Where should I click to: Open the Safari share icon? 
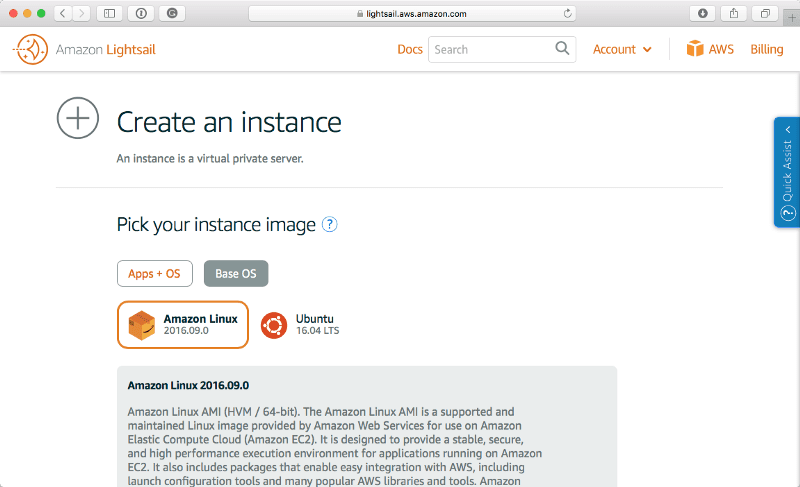click(733, 14)
